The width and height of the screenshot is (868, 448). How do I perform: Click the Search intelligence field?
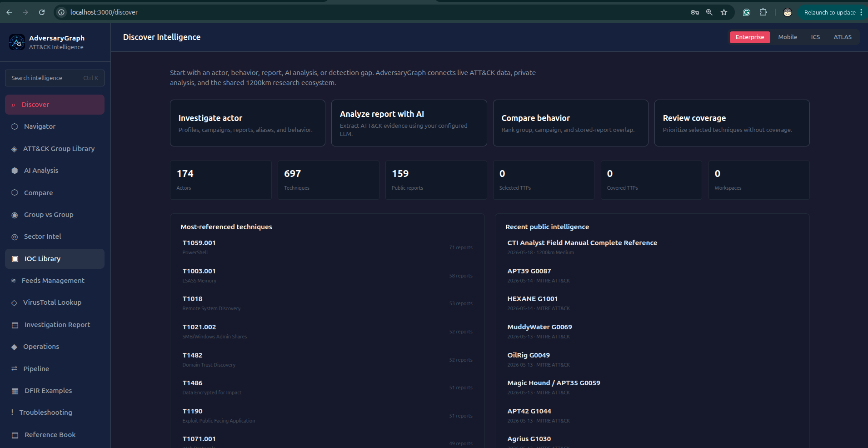55,78
